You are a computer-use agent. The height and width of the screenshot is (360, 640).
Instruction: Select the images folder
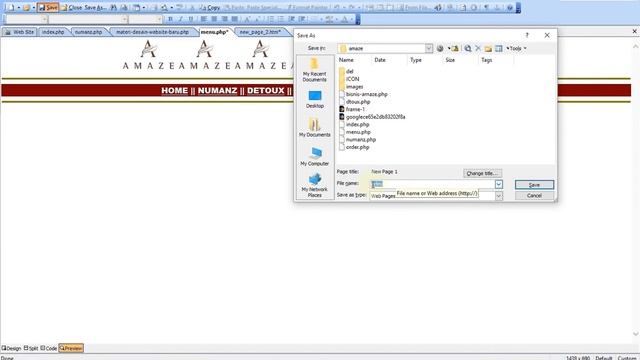pyautogui.click(x=351, y=87)
